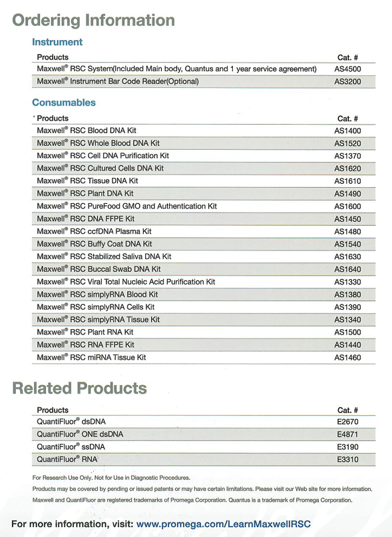Select the Maxwell RSC Blood DNA Kit row
Screen dimensions: 392x537
click(204, 131)
